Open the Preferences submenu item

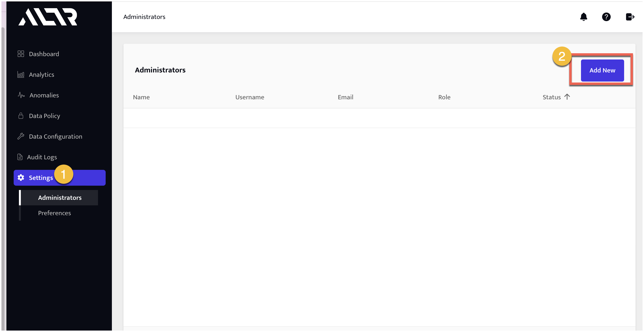(x=54, y=213)
